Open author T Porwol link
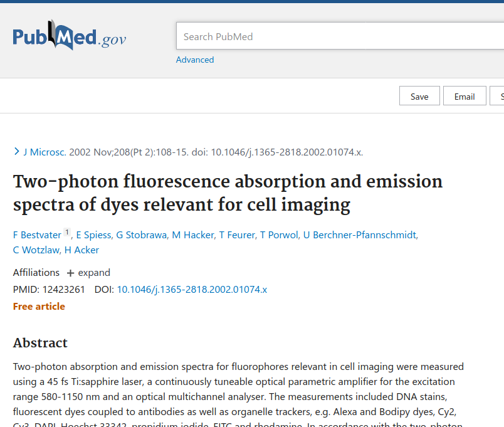Viewport: 504px width, 427px height. coord(279,235)
